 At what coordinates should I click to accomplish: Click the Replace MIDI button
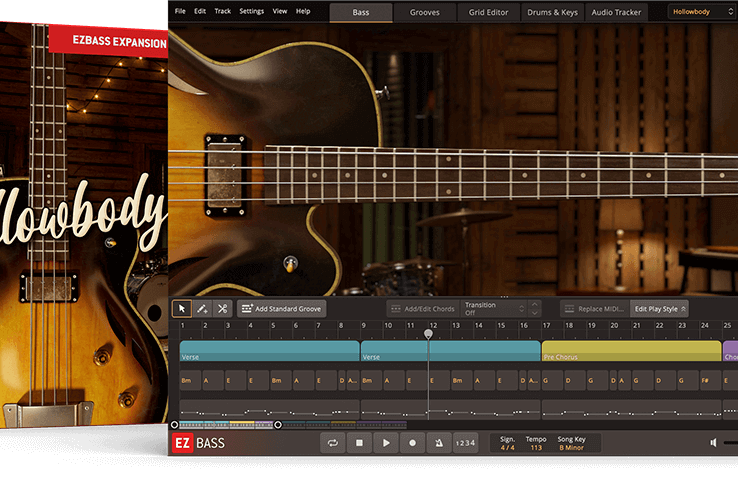point(595,309)
